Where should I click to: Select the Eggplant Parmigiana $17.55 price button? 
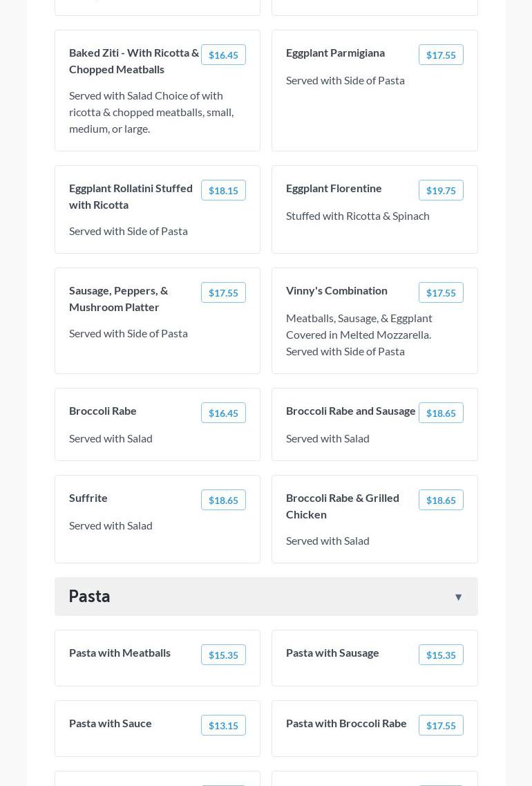coord(441,55)
